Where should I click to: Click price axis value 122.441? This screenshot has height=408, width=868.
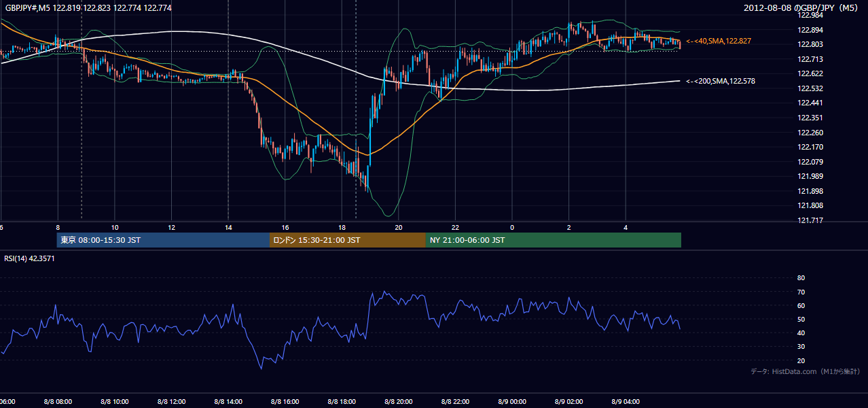click(x=810, y=103)
